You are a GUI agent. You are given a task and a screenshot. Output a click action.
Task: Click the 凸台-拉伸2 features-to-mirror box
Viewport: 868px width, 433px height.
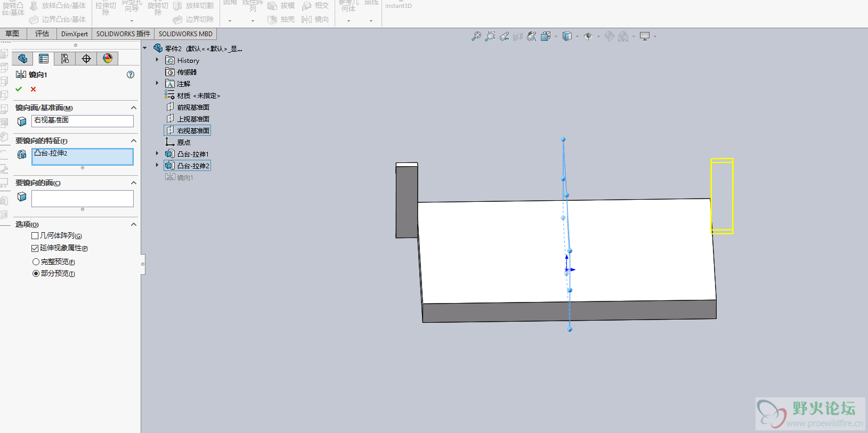coord(83,157)
